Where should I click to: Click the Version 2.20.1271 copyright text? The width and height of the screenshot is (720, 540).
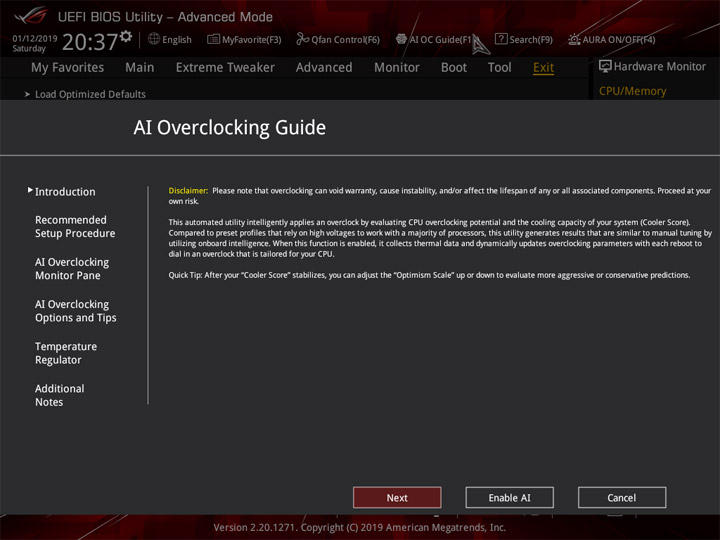pyautogui.click(x=360, y=527)
